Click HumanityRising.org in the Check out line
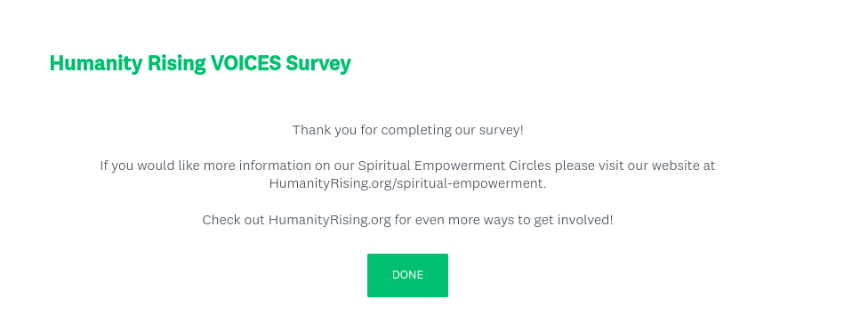 [330, 220]
